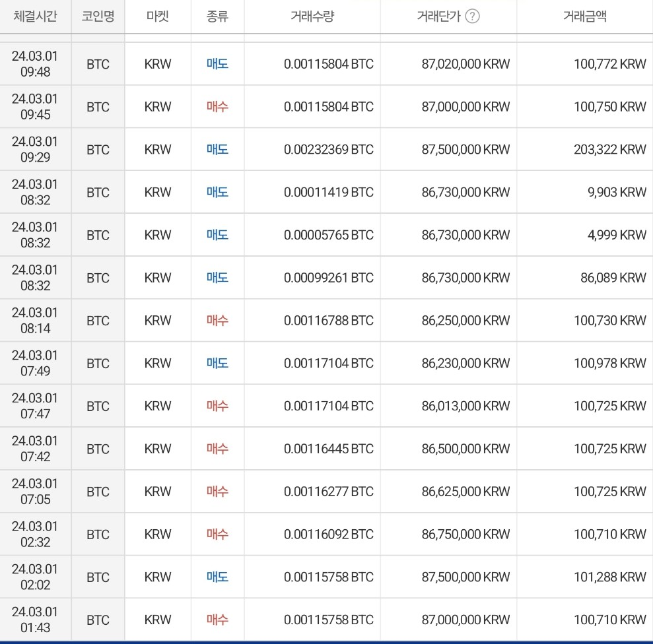Click 매수 type in the 01:43 row
This screenshot has width=653, height=644.
(x=217, y=620)
